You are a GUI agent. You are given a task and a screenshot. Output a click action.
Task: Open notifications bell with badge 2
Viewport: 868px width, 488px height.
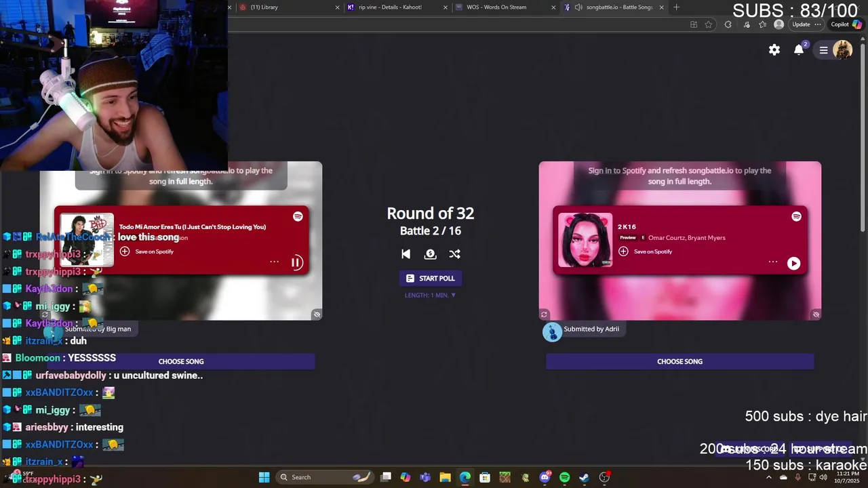click(x=800, y=49)
